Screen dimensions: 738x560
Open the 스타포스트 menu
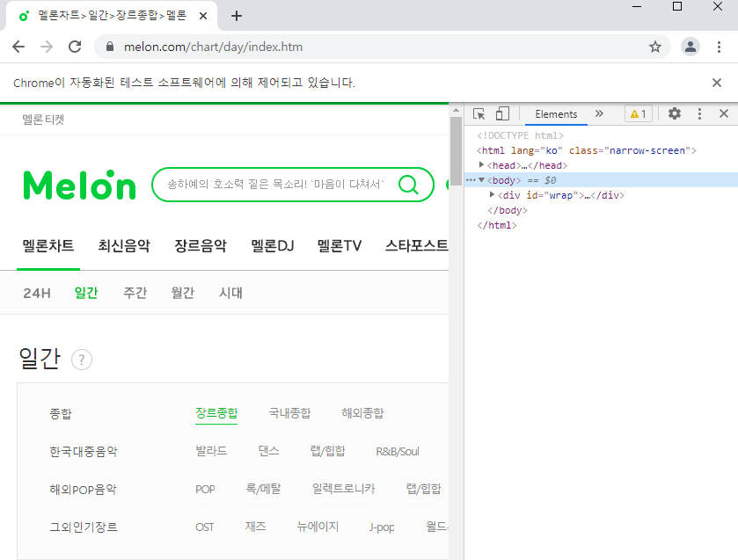pyautogui.click(x=417, y=245)
